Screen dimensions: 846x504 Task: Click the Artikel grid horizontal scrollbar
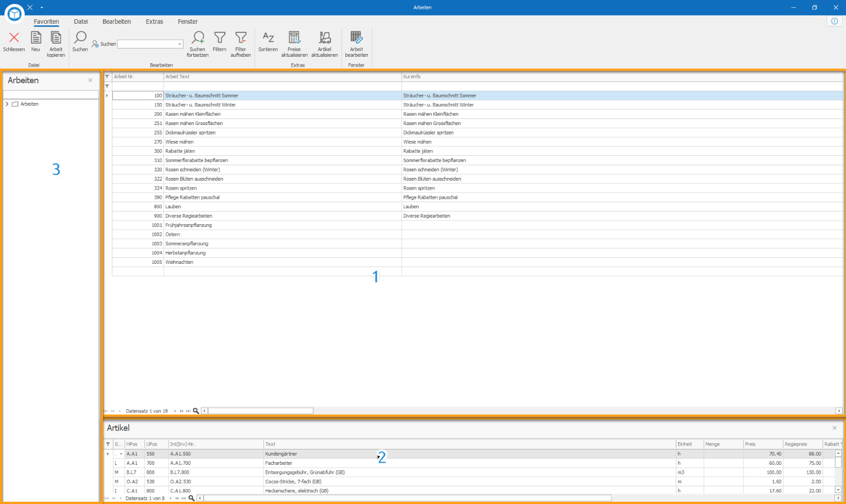[408, 498]
